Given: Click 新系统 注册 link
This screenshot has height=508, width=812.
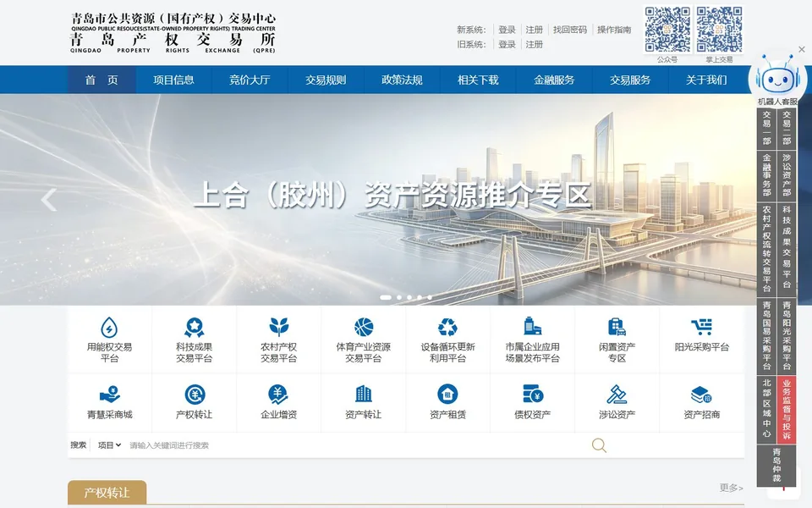Looking at the screenshot, I should (535, 30).
